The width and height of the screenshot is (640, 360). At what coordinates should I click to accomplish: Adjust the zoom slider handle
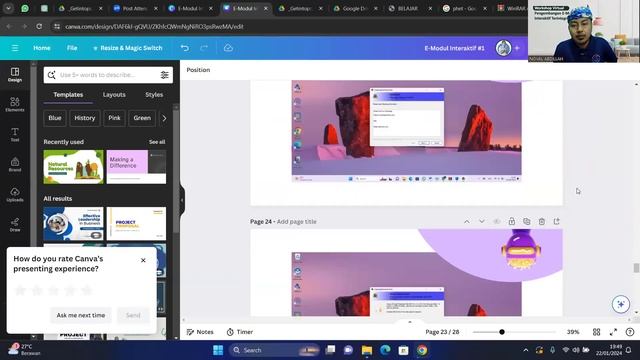502,332
